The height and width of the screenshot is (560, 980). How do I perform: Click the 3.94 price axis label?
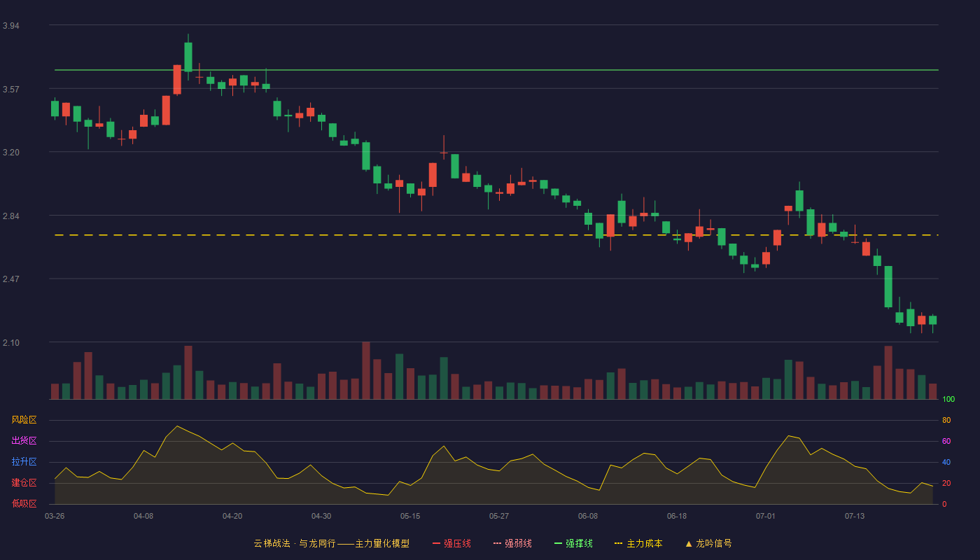click(x=11, y=26)
